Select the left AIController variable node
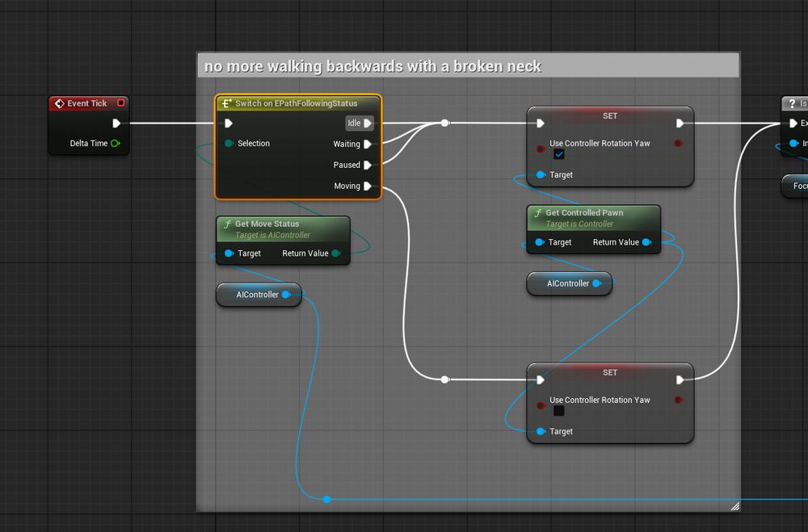Image resolution: width=808 pixels, height=532 pixels. point(259,295)
